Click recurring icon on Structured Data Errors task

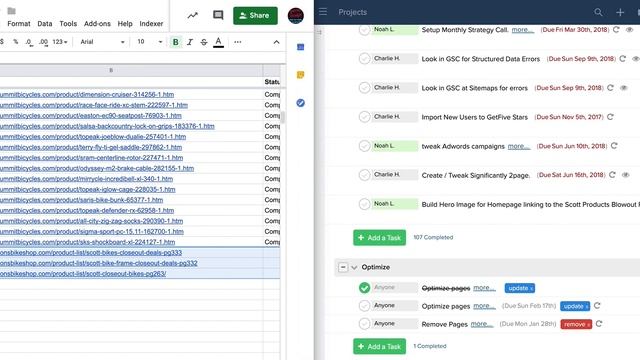[x=622, y=59]
